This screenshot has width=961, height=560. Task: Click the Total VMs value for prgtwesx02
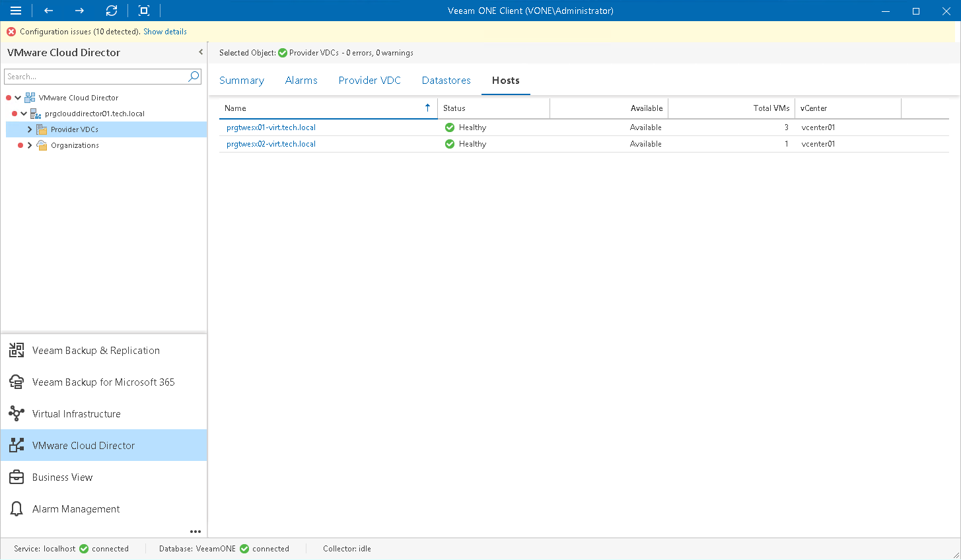point(787,144)
